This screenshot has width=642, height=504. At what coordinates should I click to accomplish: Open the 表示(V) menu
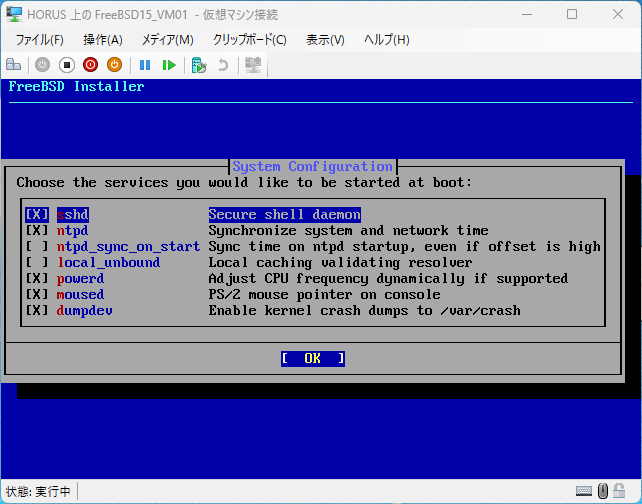pyautogui.click(x=326, y=40)
